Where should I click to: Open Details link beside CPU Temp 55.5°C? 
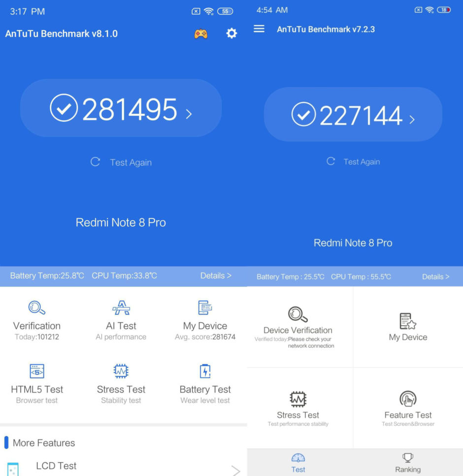[436, 276]
